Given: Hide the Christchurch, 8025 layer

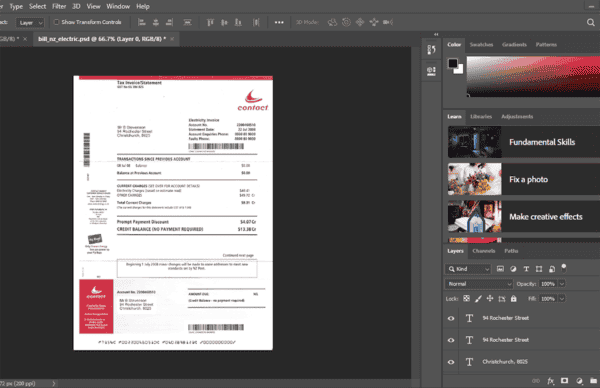Looking at the screenshot, I should 451,362.
